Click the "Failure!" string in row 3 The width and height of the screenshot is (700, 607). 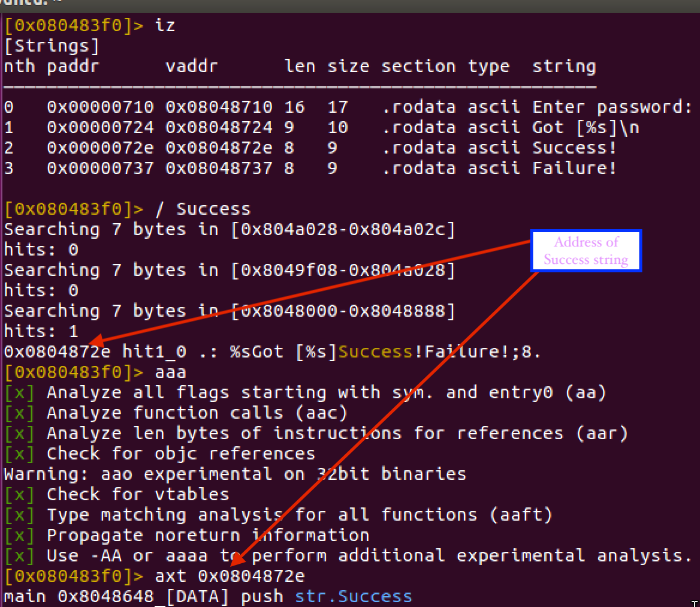[x=574, y=169]
